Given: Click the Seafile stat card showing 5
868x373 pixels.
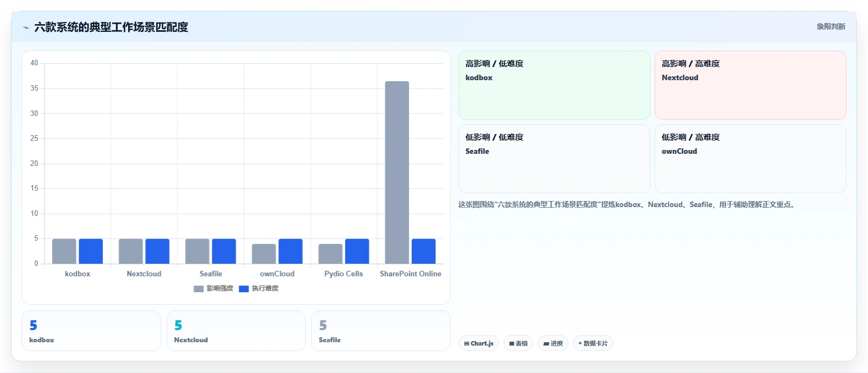Looking at the screenshot, I should coord(381,331).
